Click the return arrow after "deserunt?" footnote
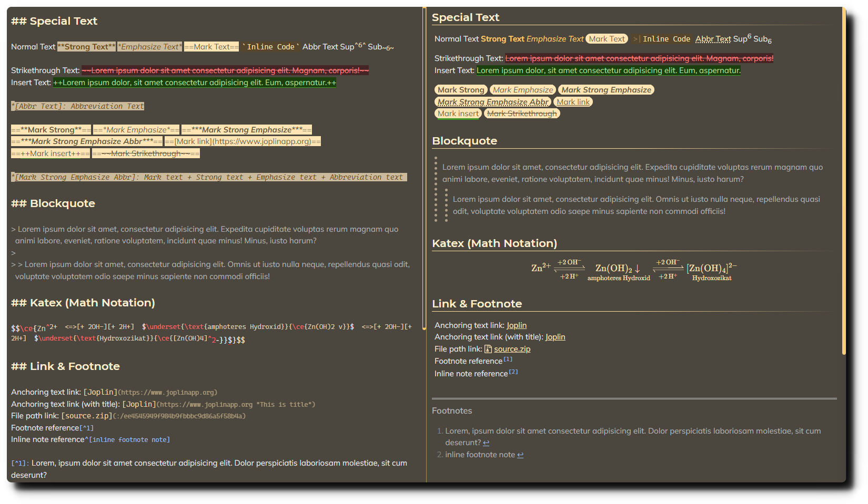The height and width of the screenshot is (504, 868). pyautogui.click(x=486, y=443)
